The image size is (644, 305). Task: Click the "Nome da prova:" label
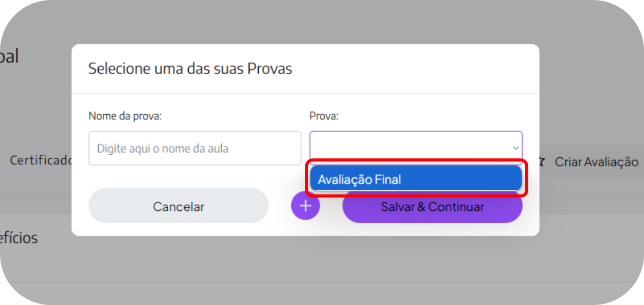pos(125,116)
